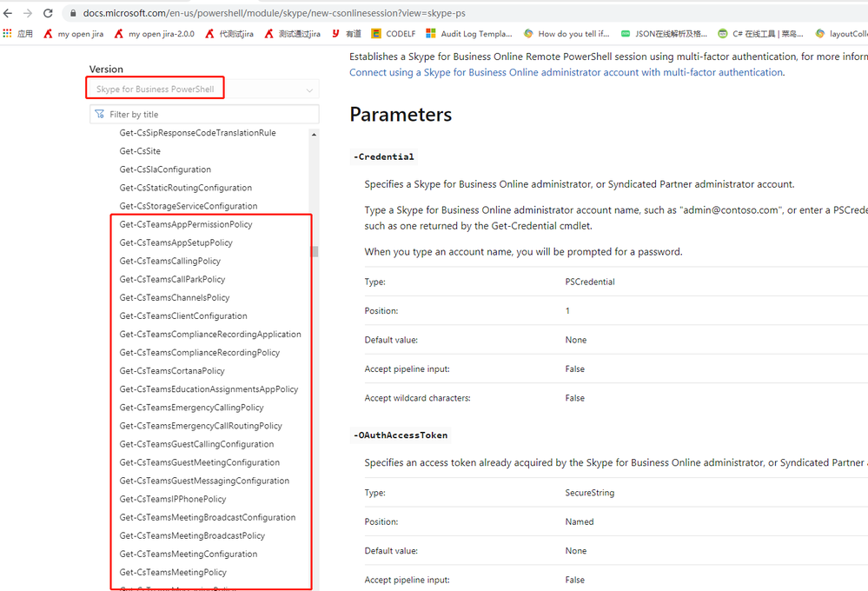Open Get-CsSite in the sidebar
868x591 pixels.
(140, 151)
